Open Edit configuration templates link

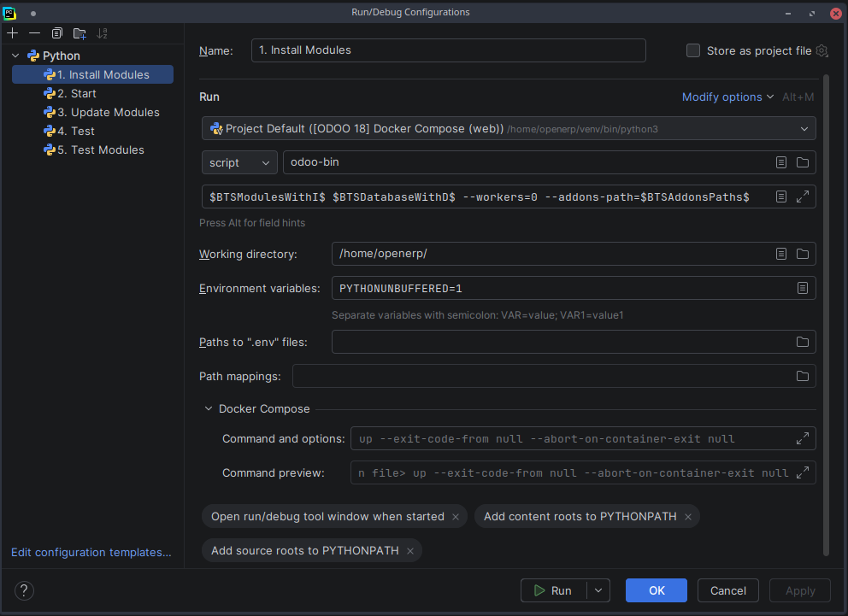[91, 552]
